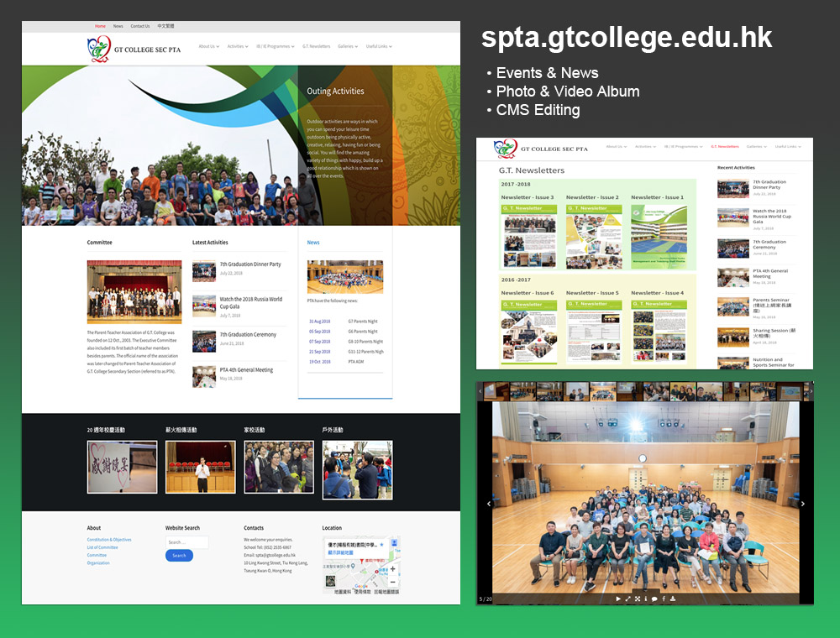
Task: Download the current gallery photo
Action: 672,599
